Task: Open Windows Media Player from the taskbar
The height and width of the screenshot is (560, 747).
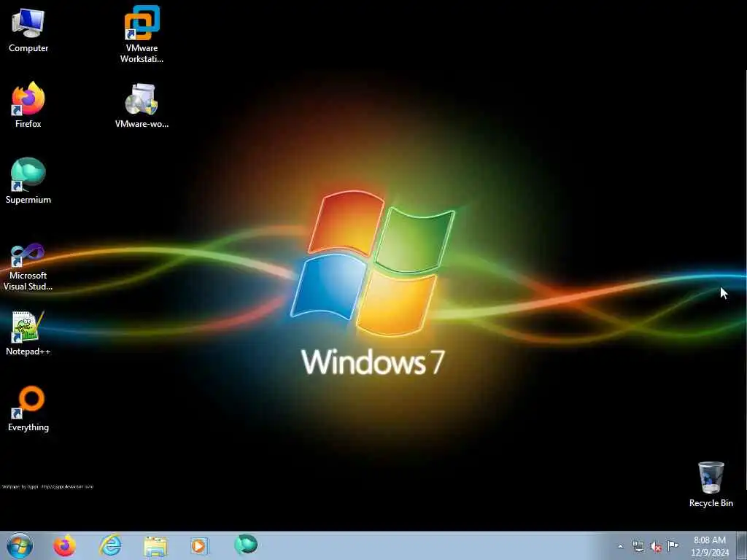Action: pyautogui.click(x=200, y=545)
